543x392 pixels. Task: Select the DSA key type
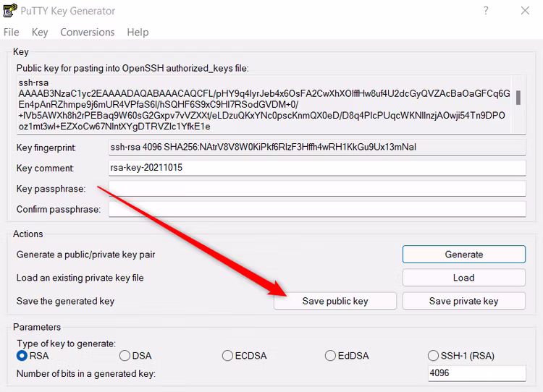coord(125,356)
